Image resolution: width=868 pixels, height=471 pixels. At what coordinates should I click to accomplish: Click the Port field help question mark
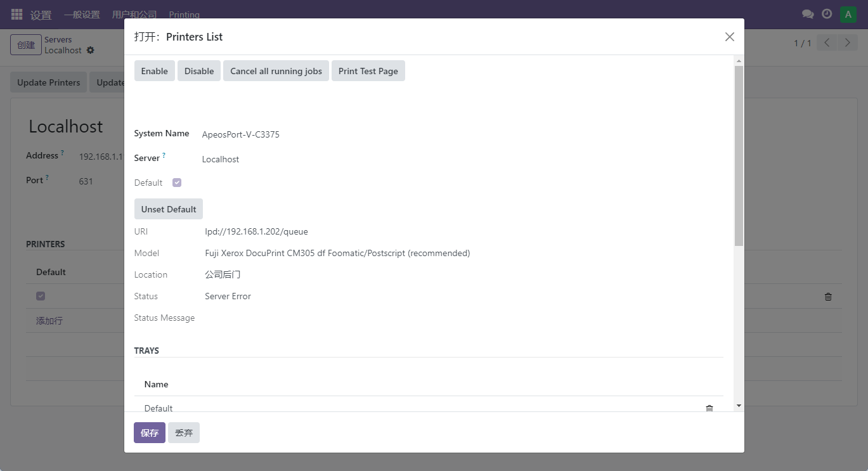pyautogui.click(x=47, y=178)
